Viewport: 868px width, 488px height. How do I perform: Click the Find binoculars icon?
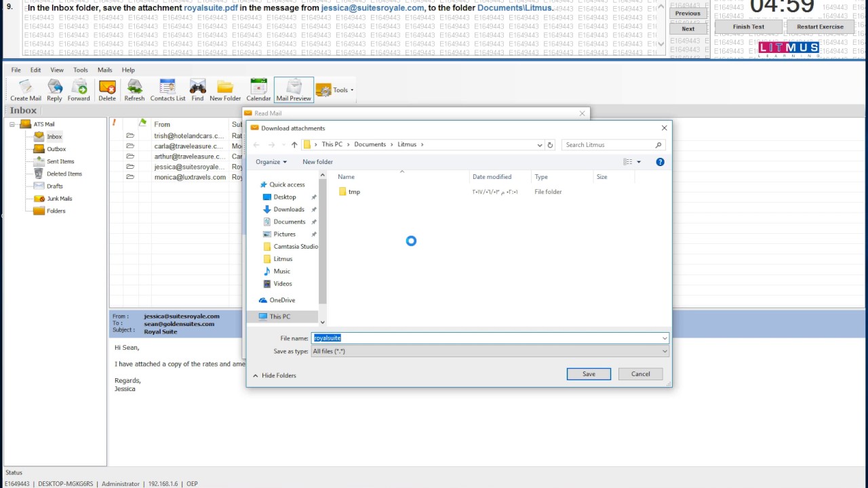[197, 90]
